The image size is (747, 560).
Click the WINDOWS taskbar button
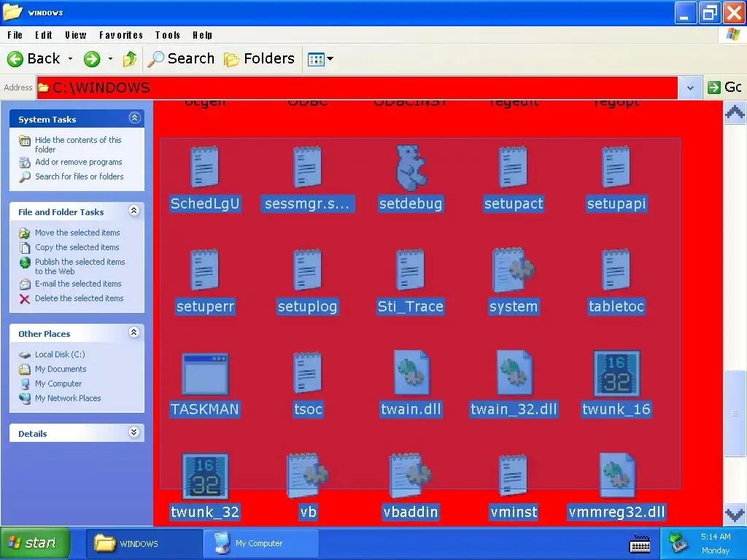(x=144, y=543)
